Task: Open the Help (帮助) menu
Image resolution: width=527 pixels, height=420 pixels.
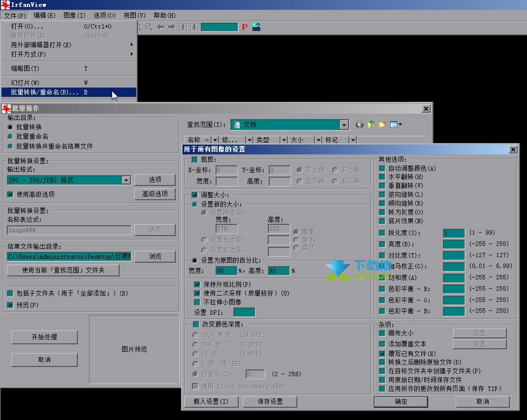Action: (164, 15)
